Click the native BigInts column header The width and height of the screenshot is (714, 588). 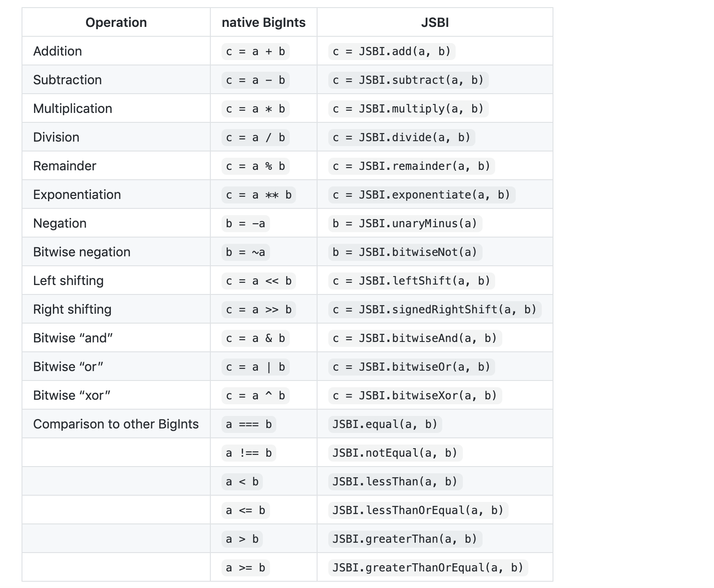tap(264, 22)
